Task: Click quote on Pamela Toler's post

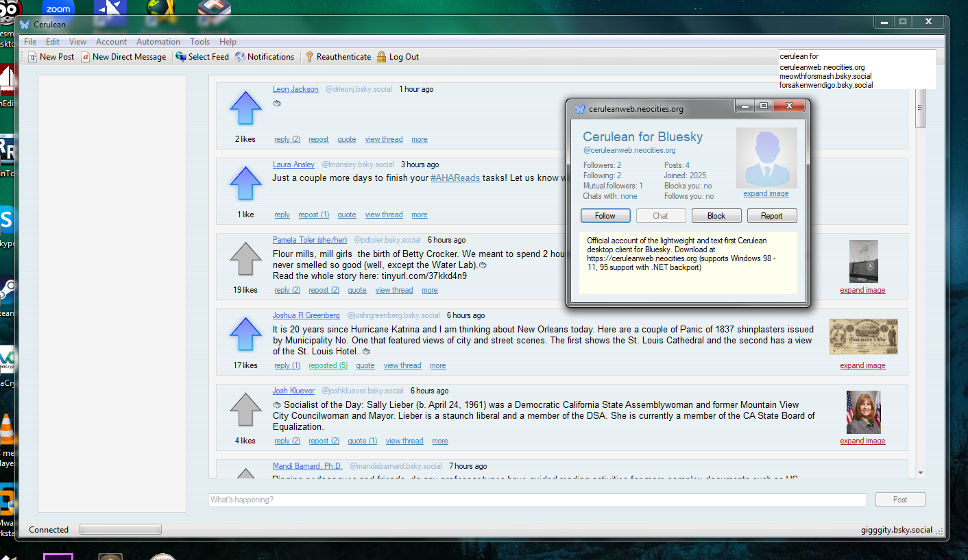Action: point(357,290)
